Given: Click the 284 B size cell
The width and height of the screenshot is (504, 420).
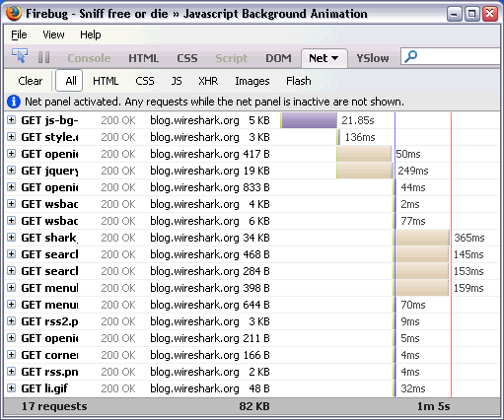Looking at the screenshot, I should (x=256, y=271).
